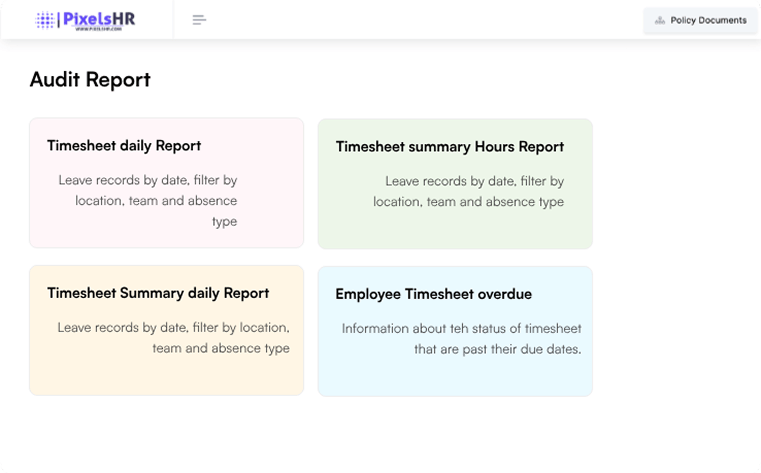The width and height of the screenshot is (761, 473).
Task: Click description under Timesheet summary Hours Report
Action: point(470,191)
